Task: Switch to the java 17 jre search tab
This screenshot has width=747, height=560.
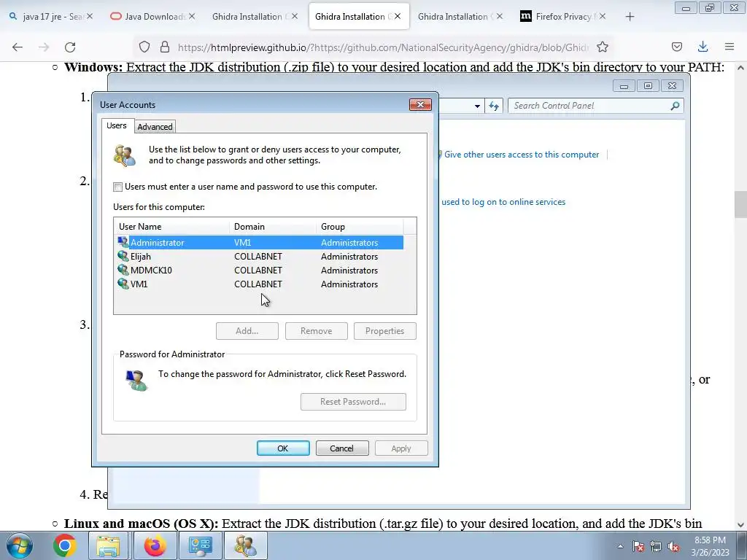Action: click(x=51, y=17)
